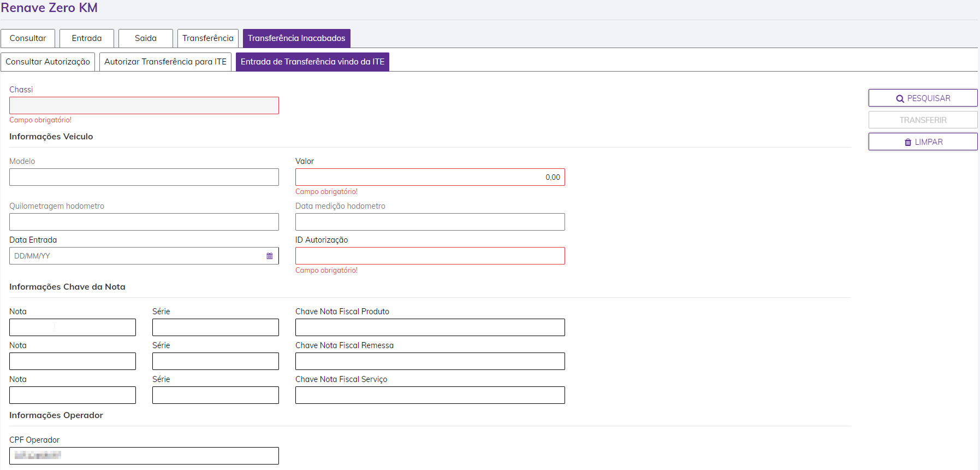Click the PESQUISAR search button
Image resolution: width=980 pixels, height=470 pixels.
[x=923, y=98]
